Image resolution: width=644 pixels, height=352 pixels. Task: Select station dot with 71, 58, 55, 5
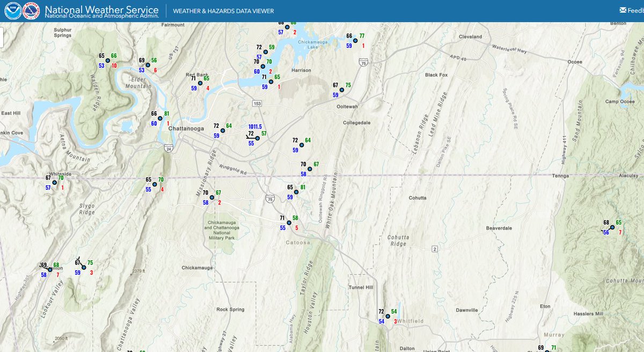(x=289, y=222)
